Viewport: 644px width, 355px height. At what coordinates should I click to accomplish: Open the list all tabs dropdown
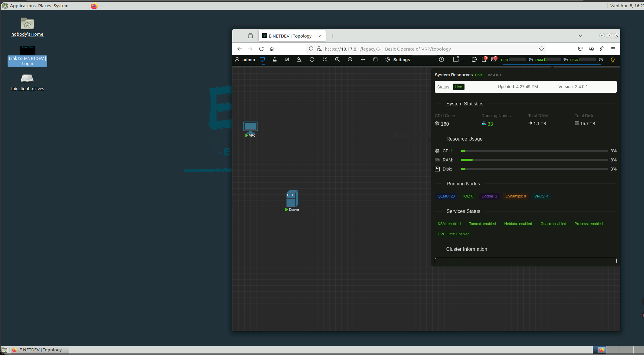[580, 36]
